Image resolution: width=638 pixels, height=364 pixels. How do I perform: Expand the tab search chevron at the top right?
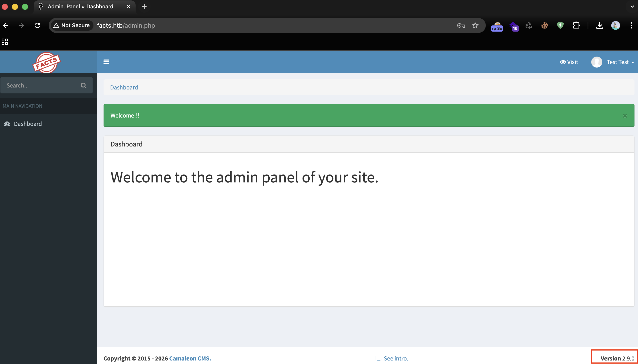click(x=632, y=7)
